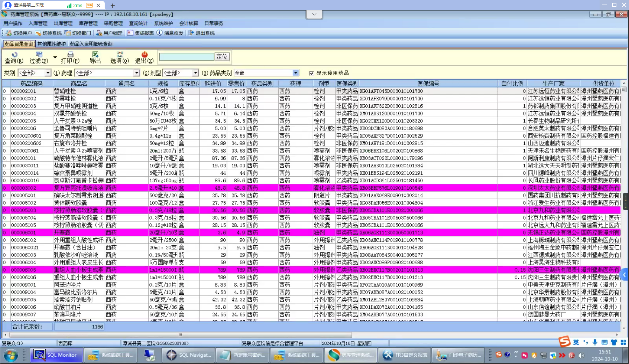The height and width of the screenshot is (364, 629).
Task: Sort by the 商品名 column header
Action: (79, 83)
